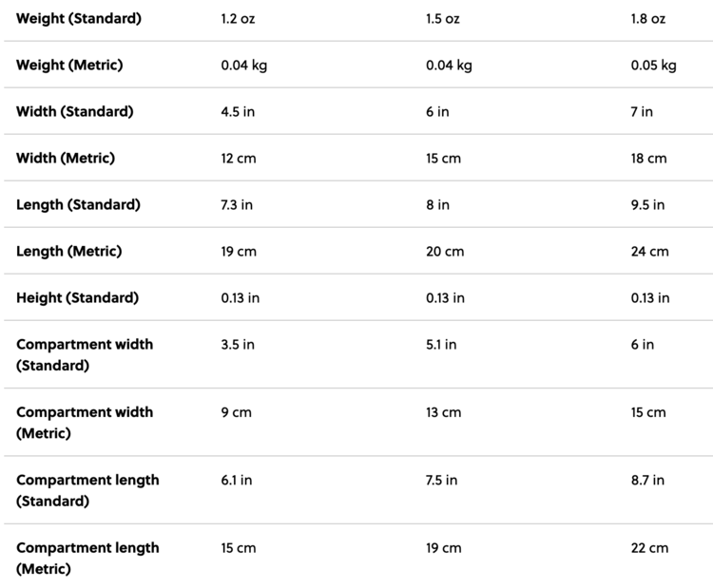Click the 5.1 in compartment width value
Screen dimensions: 713x588
[441, 345]
